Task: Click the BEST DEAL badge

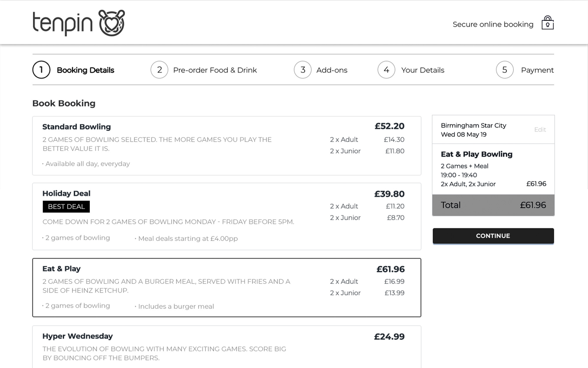Action: [x=66, y=207]
